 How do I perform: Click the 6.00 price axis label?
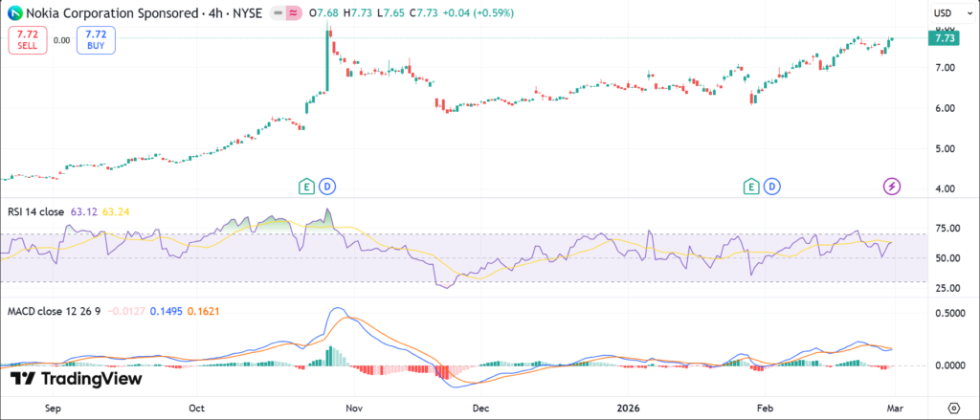[943, 108]
